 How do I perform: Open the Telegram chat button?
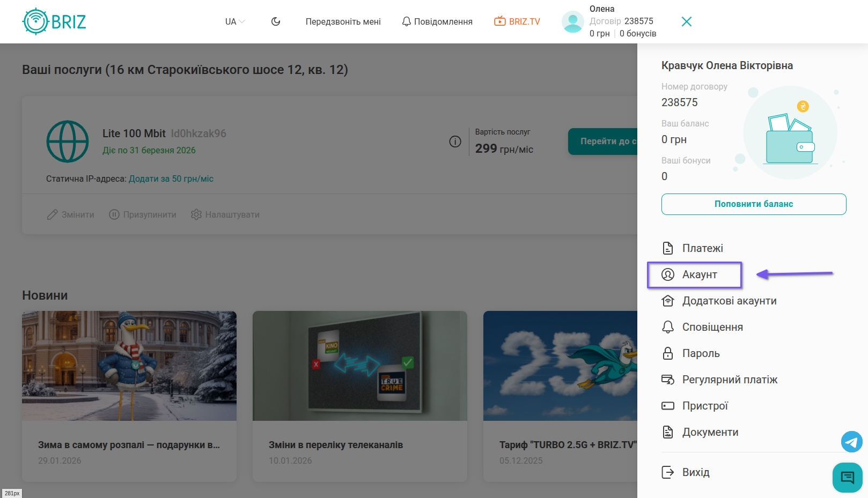click(x=851, y=442)
